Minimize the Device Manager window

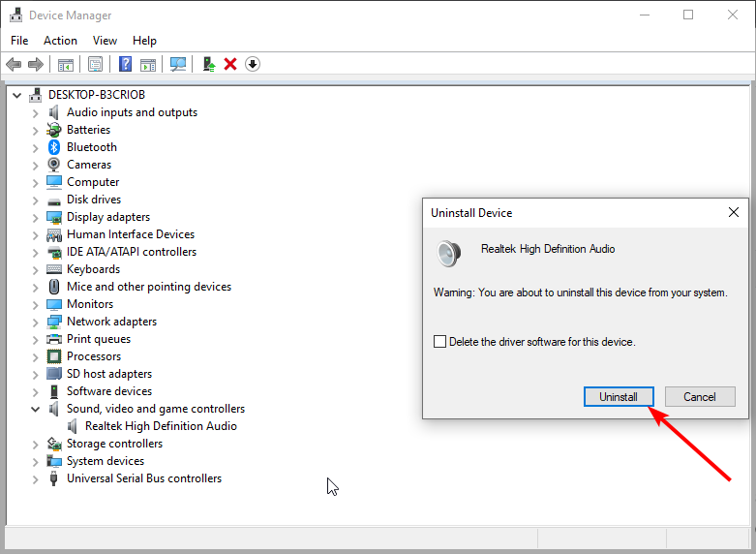tap(645, 15)
